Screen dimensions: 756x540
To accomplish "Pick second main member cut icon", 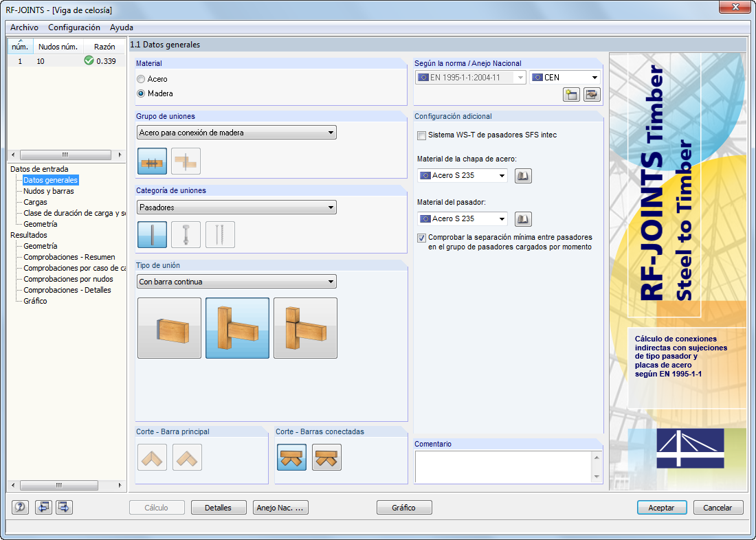I will point(187,457).
